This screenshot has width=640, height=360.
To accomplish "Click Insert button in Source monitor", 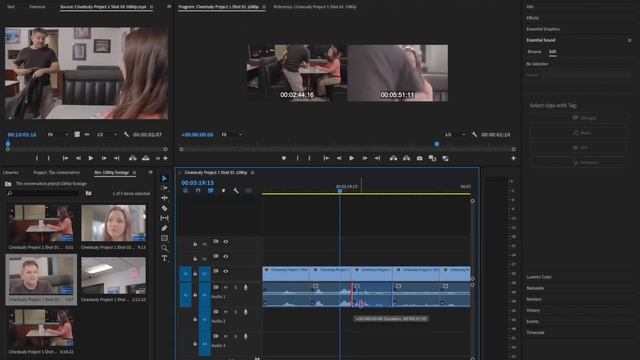I will tap(133, 158).
